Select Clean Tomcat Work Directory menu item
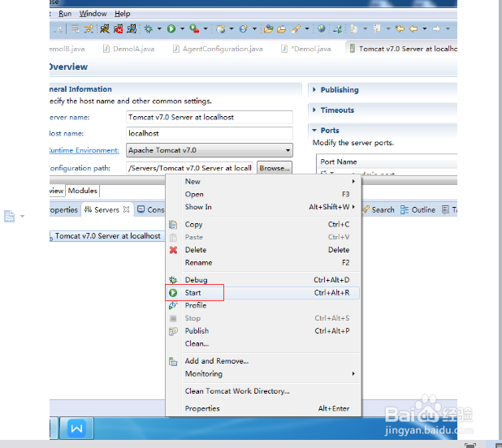The width and height of the screenshot is (502, 448). coord(263,390)
